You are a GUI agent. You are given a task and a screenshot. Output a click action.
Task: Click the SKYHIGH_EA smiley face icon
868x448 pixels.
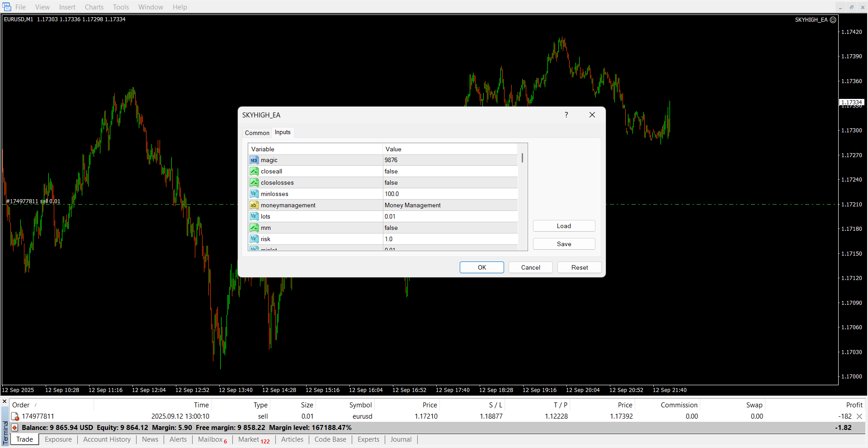click(833, 20)
